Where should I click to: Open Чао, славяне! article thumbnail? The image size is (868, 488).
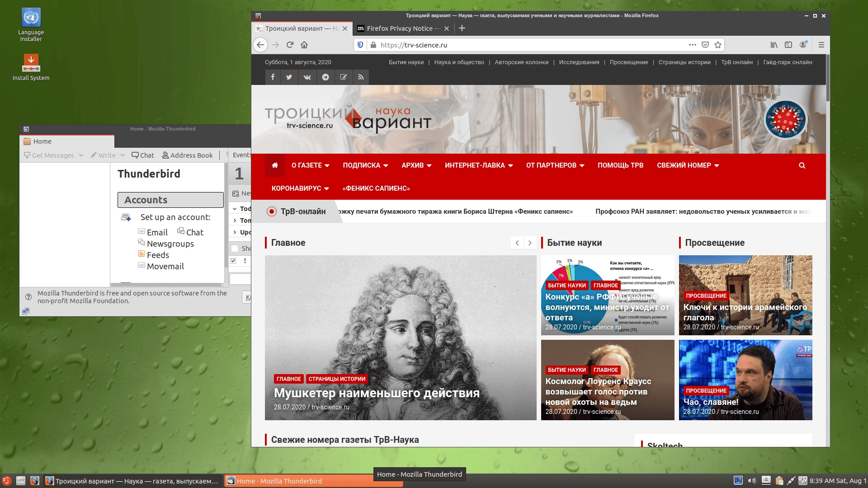point(745,380)
